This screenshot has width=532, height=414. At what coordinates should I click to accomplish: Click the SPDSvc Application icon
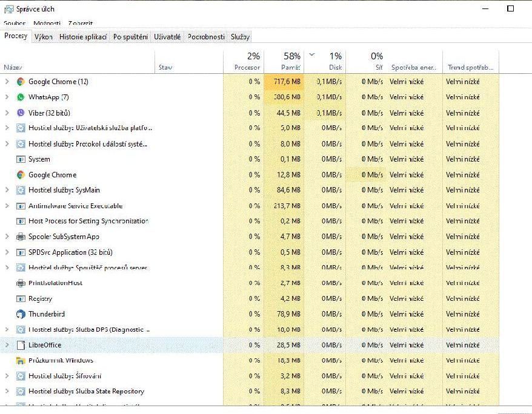tap(21, 252)
